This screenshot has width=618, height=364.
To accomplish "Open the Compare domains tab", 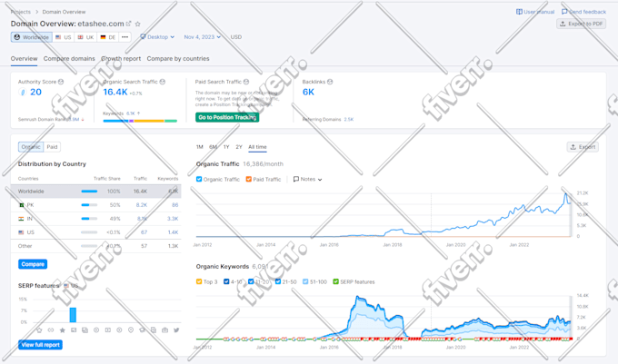I will [x=69, y=59].
